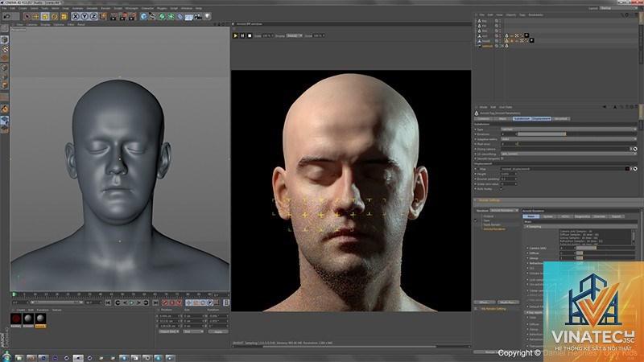Open the IPR Scale percentage dropdown
The width and height of the screenshot is (644, 362).
pyautogui.click(x=268, y=35)
